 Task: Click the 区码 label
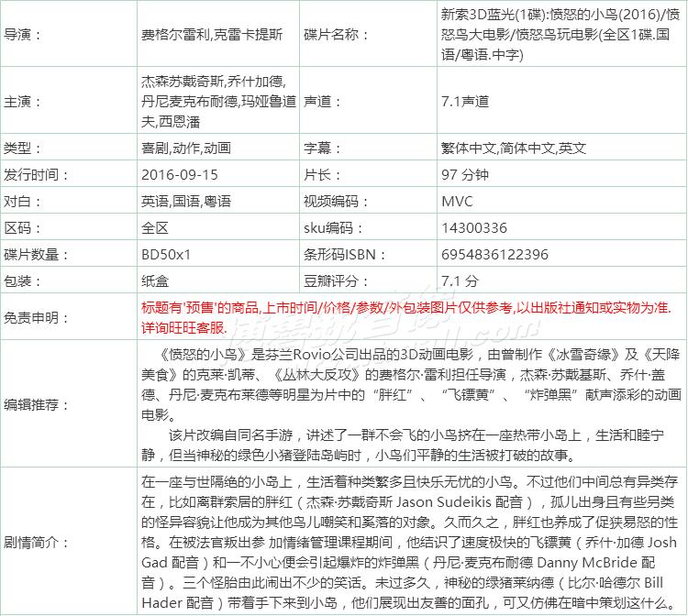tap(22, 228)
